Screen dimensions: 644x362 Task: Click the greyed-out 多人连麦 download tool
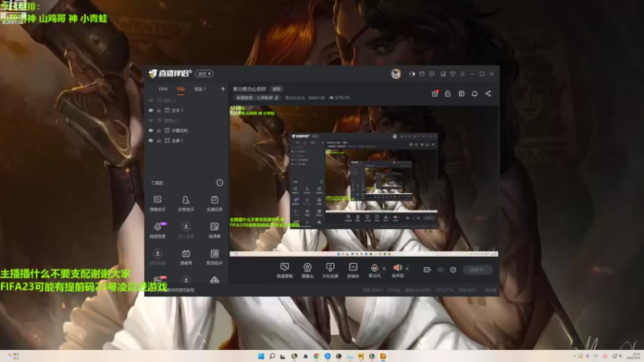[x=186, y=230]
